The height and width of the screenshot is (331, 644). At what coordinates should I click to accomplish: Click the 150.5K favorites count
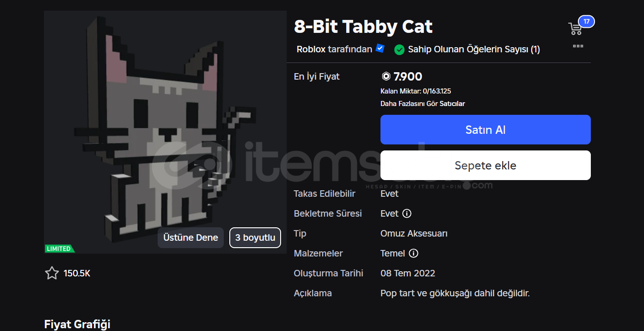(x=77, y=273)
